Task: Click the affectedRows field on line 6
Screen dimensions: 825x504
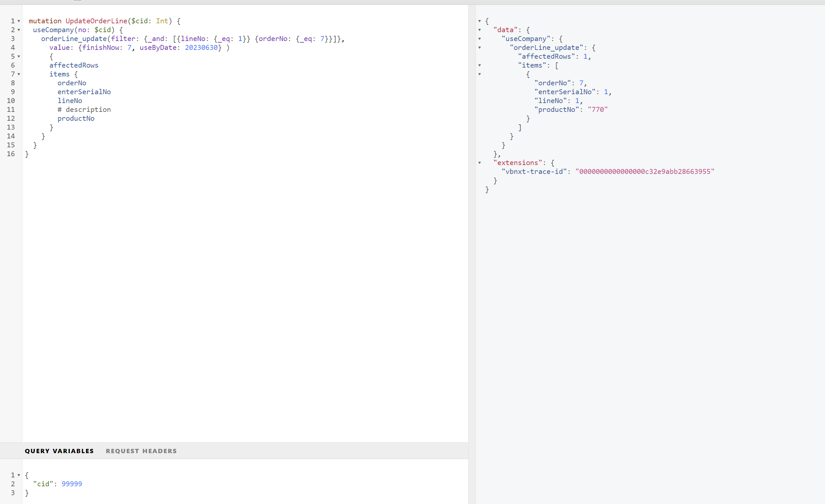Action: click(x=74, y=65)
